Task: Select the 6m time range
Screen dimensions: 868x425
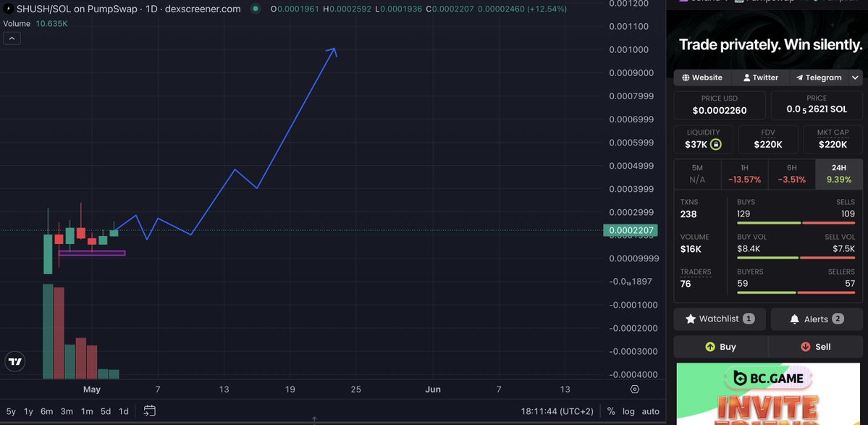Action: 46,411
